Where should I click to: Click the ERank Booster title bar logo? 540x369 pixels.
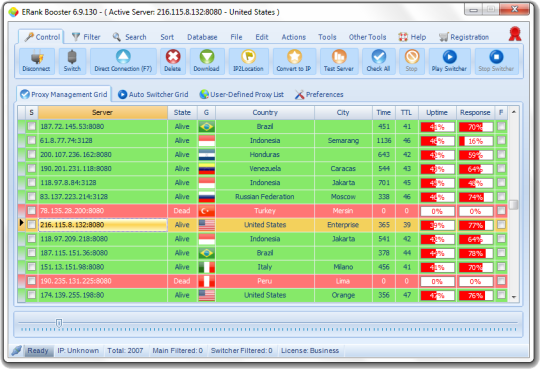point(13,12)
